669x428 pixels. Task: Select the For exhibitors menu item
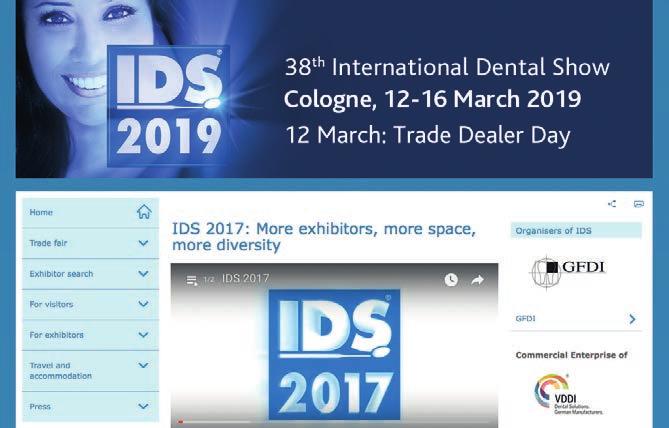[x=90, y=335]
